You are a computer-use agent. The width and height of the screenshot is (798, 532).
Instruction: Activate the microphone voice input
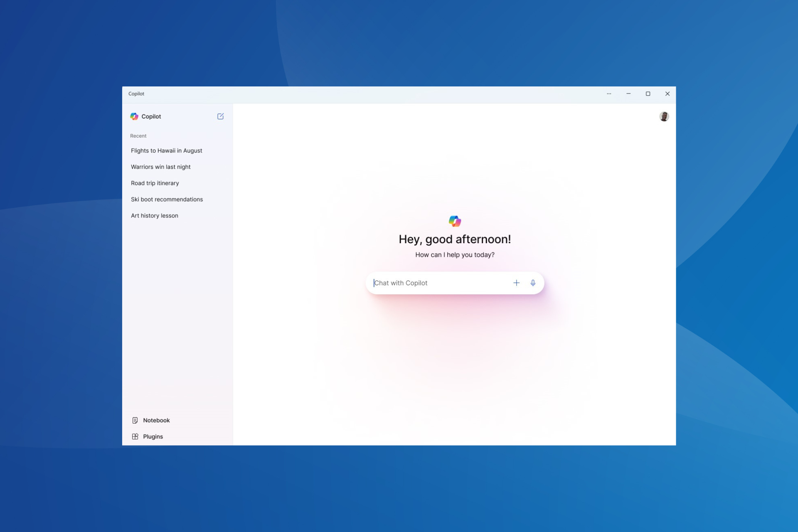533,283
